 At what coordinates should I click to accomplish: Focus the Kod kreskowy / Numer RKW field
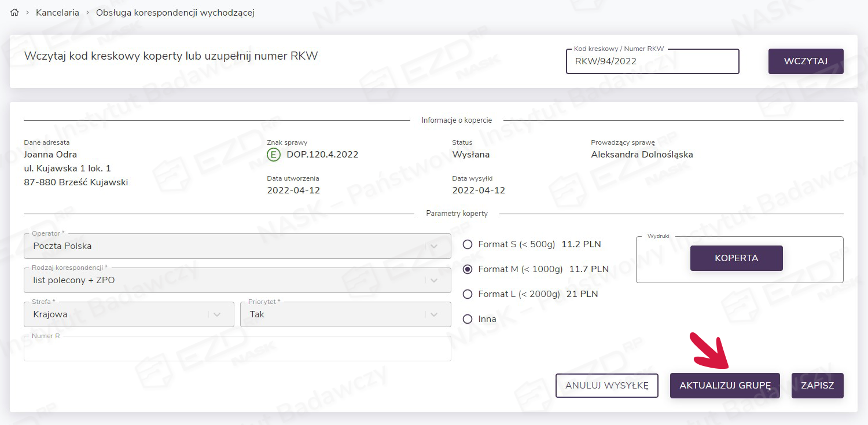tap(652, 62)
